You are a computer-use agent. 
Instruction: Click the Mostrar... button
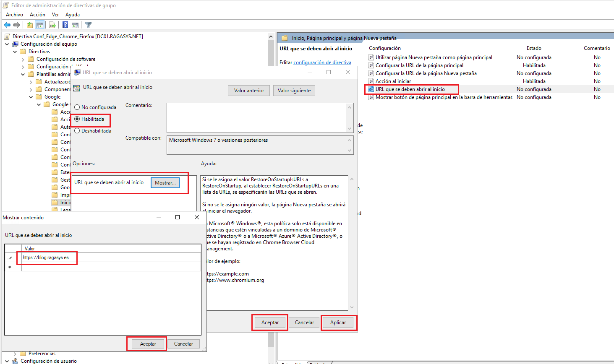165,183
